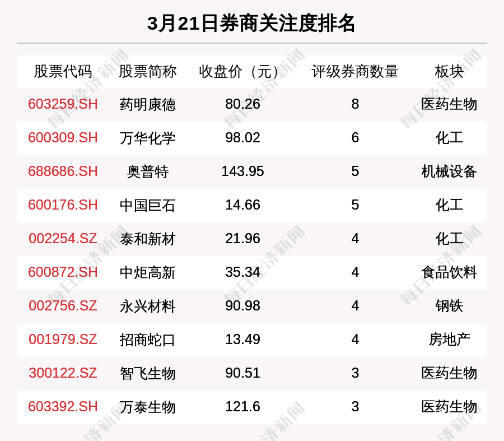Click the 评级券商数量 column header

point(355,71)
